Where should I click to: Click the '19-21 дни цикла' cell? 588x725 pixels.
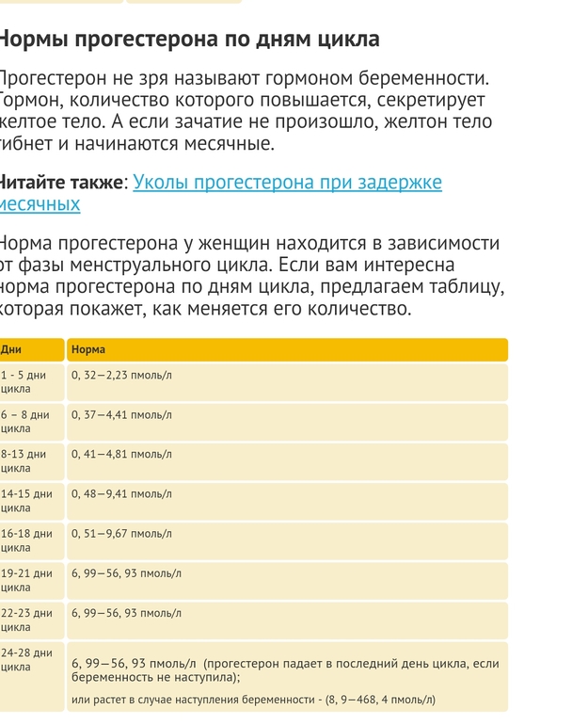pos(26,579)
